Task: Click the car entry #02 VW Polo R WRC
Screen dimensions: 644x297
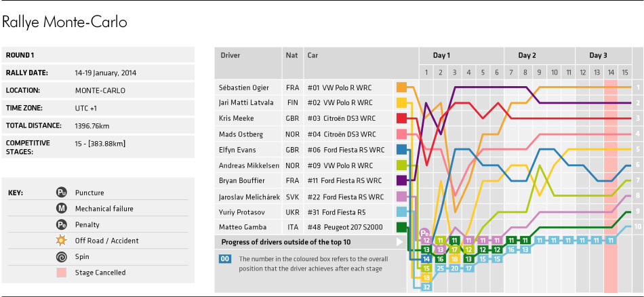Action: (341, 102)
